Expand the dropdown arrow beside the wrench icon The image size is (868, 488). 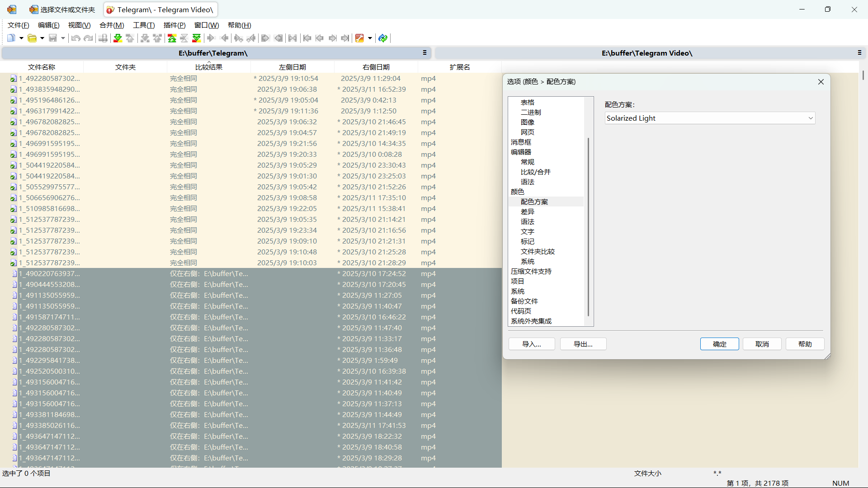(370, 38)
